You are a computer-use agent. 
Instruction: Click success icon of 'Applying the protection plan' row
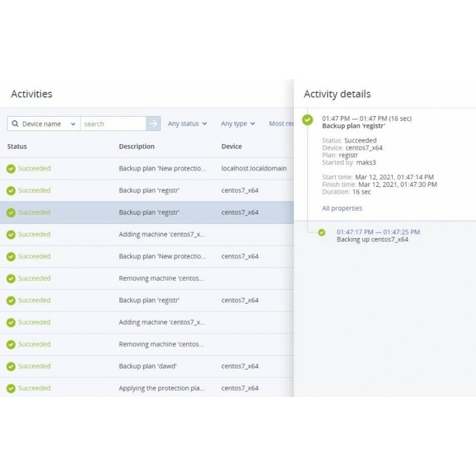click(x=11, y=389)
